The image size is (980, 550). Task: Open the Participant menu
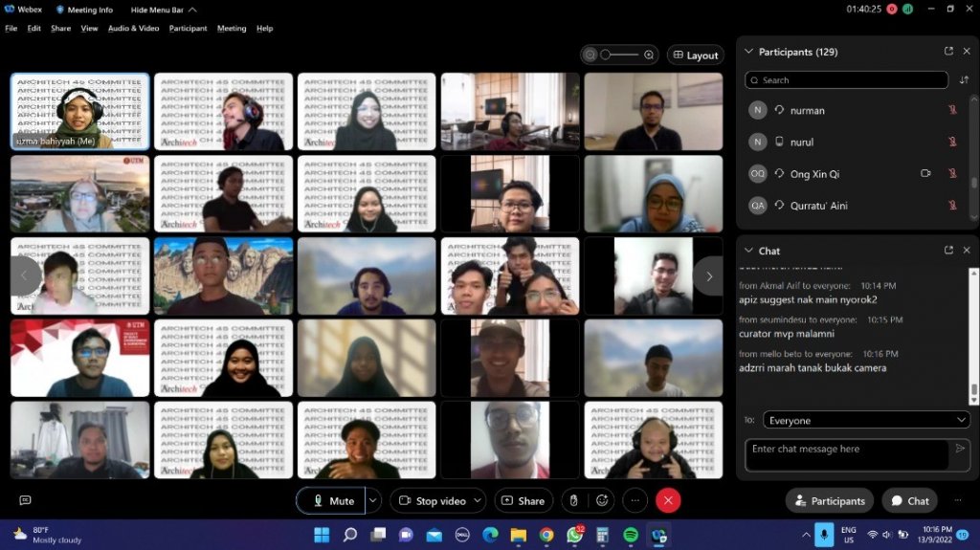click(188, 29)
